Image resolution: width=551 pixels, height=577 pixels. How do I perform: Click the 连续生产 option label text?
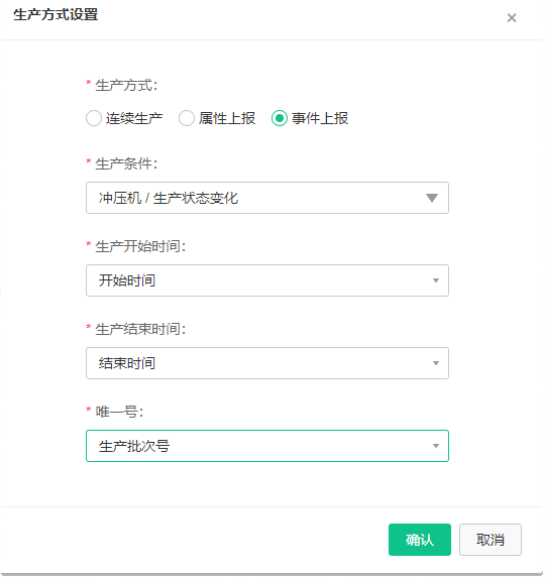coord(134,118)
